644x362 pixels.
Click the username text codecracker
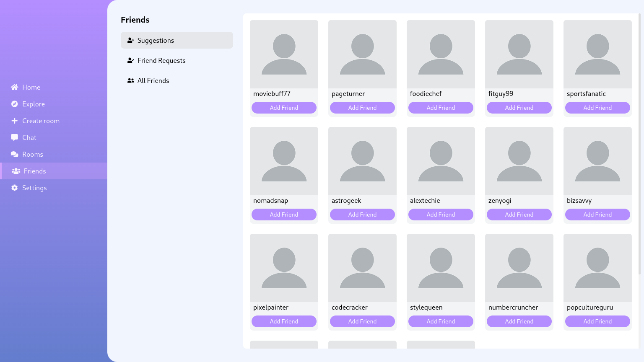[x=350, y=308]
